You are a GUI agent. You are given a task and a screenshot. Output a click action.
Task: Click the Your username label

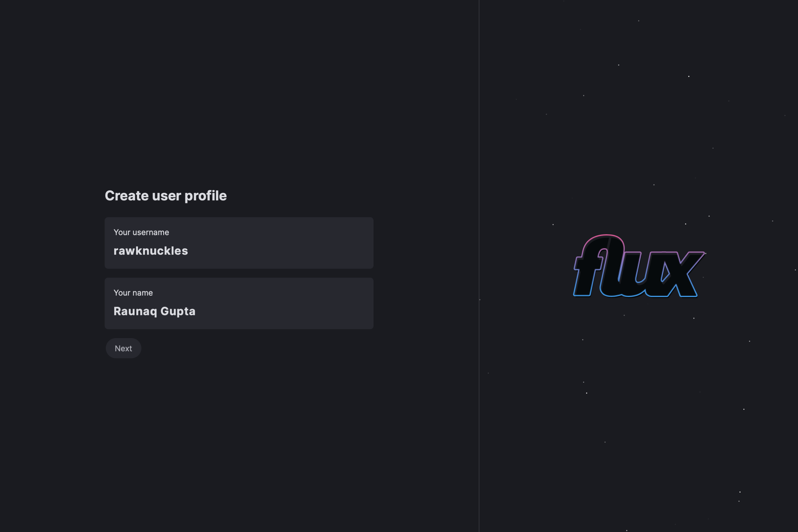pos(141,232)
